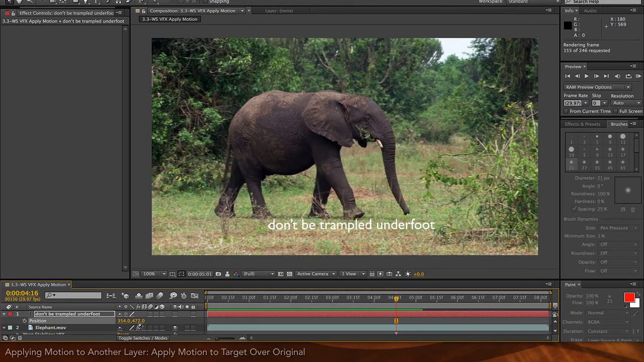This screenshot has height=362, width=644.
Task: Switch to Effects & Presets tab
Action: (x=582, y=124)
